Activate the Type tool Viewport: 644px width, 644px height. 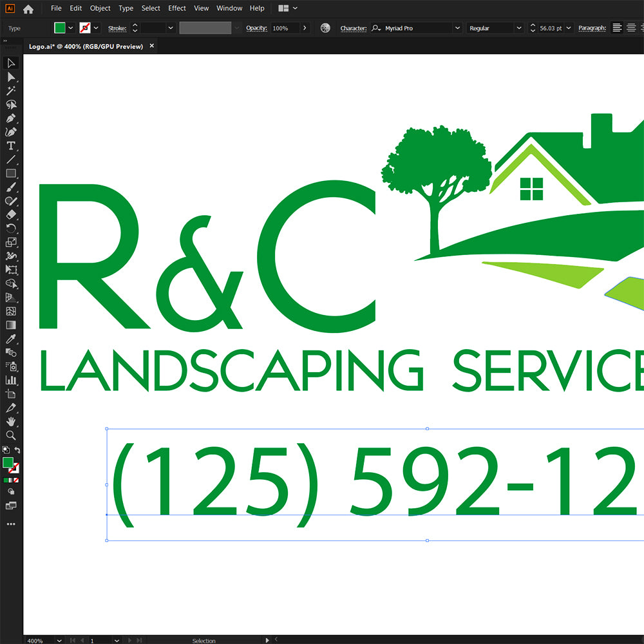pos(11,146)
